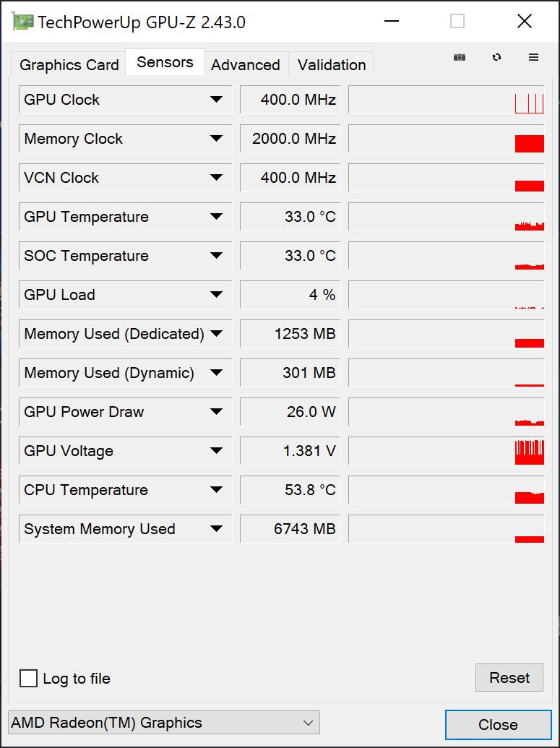Click the refresh sensors icon
The width and height of the screenshot is (560, 748).
click(496, 57)
